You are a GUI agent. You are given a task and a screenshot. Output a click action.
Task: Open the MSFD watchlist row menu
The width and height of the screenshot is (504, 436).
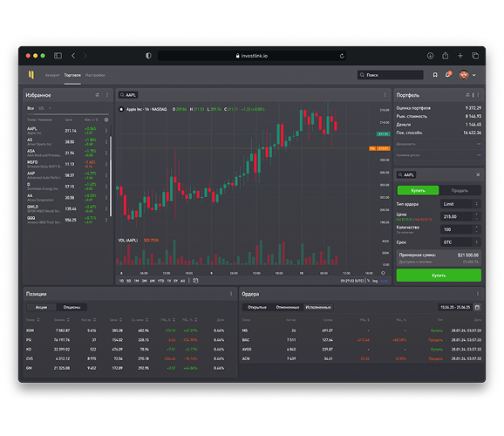click(x=106, y=164)
